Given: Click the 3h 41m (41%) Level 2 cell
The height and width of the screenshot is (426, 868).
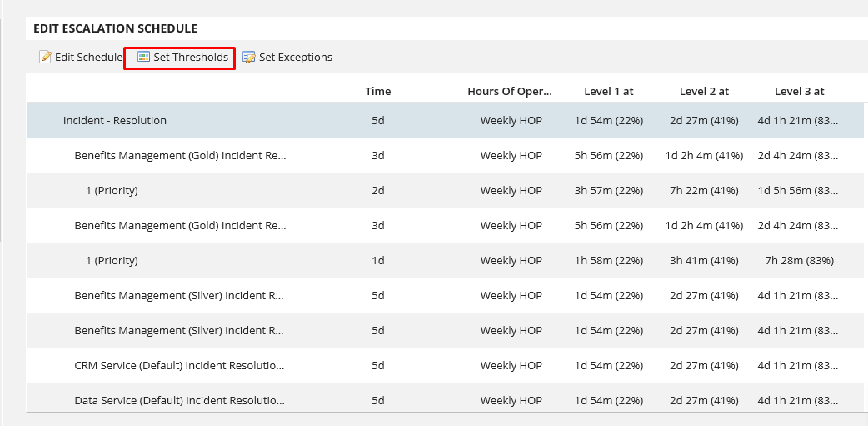Looking at the screenshot, I should tap(704, 261).
